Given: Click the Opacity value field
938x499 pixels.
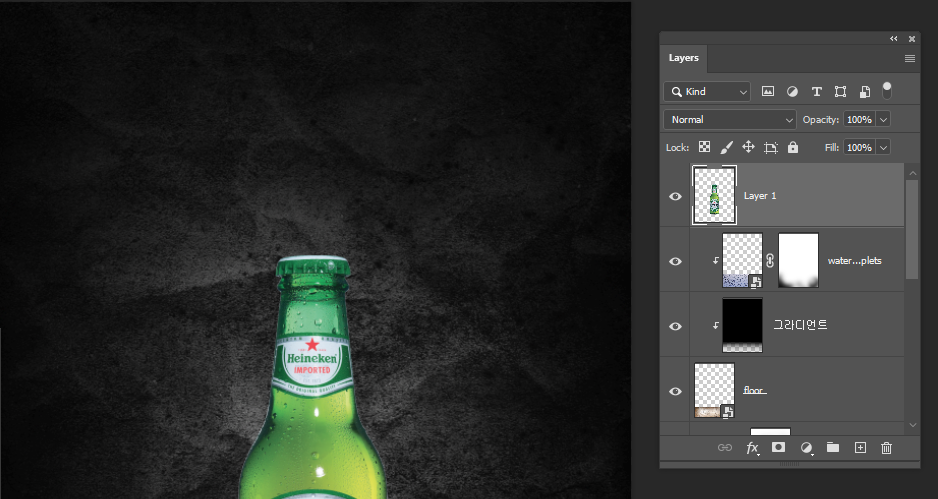Looking at the screenshot, I should point(859,120).
